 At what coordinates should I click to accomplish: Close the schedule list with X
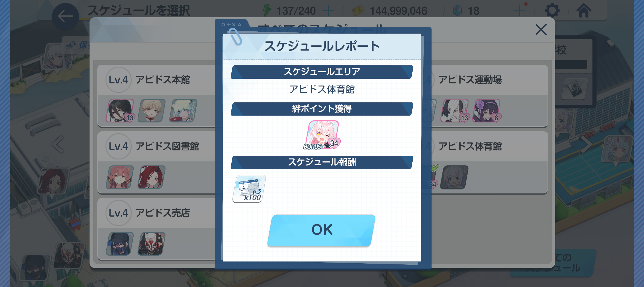point(541,29)
